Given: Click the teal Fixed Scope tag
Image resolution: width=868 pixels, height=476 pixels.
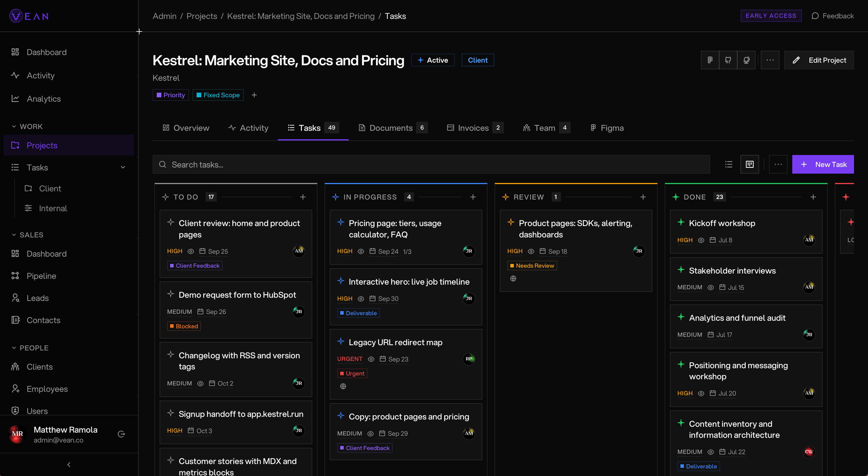Looking at the screenshot, I should 218,95.
